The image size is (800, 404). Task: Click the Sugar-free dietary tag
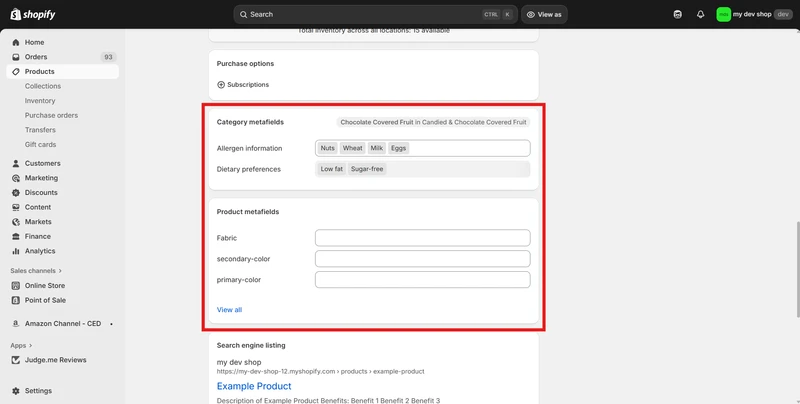(367, 169)
